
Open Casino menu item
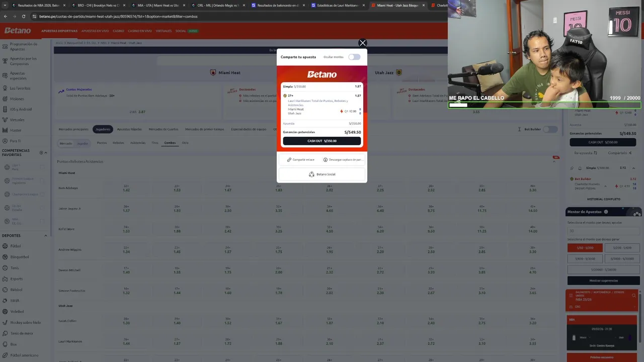coord(118,31)
